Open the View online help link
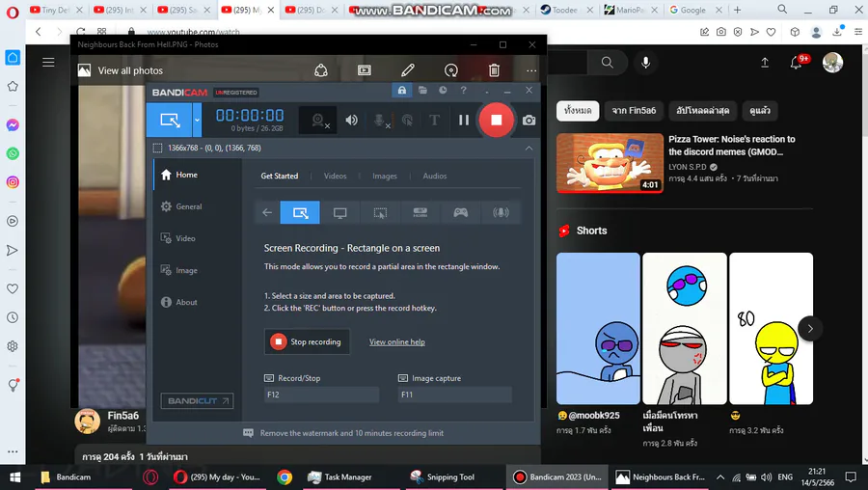This screenshot has width=868, height=490. click(x=397, y=342)
